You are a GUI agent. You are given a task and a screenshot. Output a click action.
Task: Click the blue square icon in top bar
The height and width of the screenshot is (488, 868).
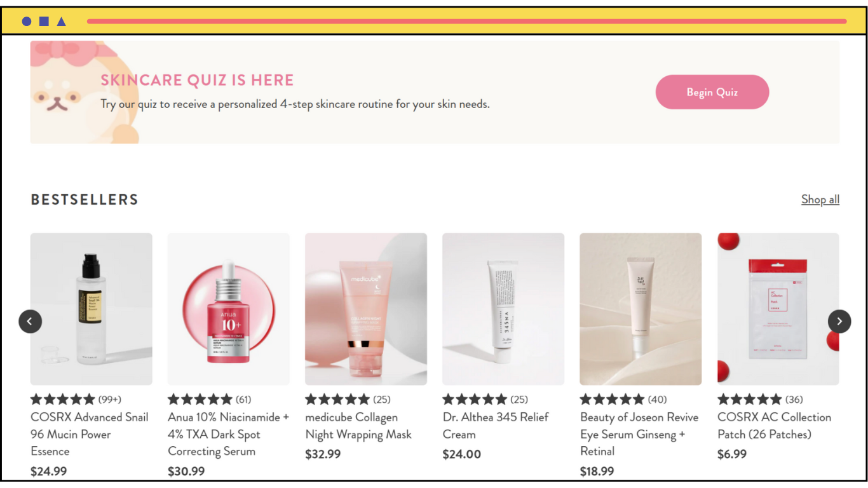coord(44,22)
